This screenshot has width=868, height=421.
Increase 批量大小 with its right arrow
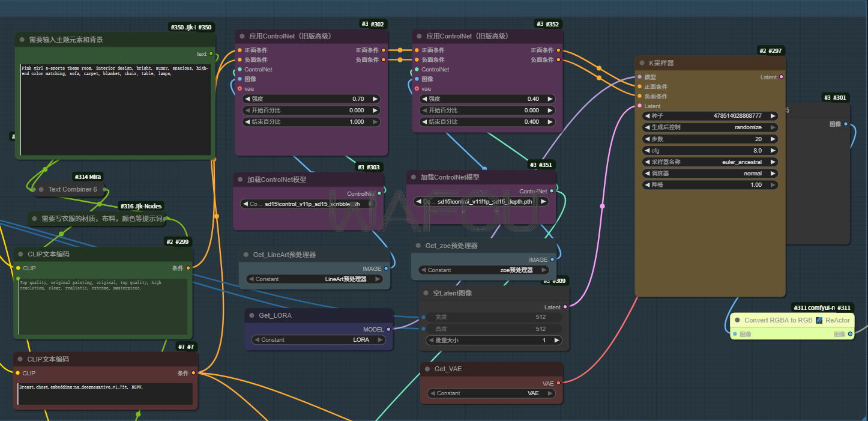click(556, 341)
